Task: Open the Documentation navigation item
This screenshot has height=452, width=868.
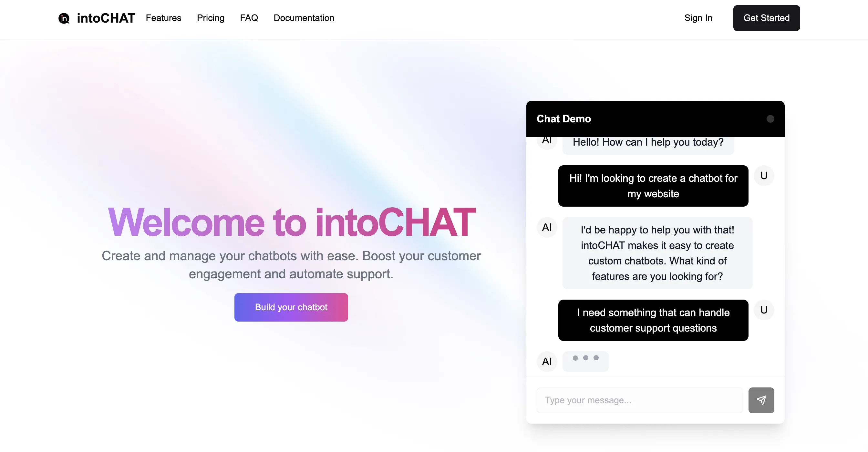Action: pyautogui.click(x=304, y=18)
